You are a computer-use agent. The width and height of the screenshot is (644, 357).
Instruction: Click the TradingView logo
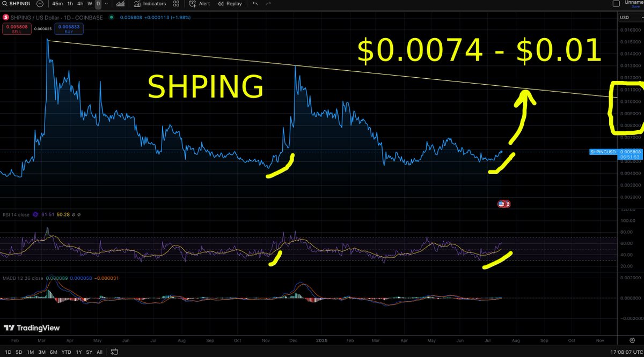click(32, 328)
